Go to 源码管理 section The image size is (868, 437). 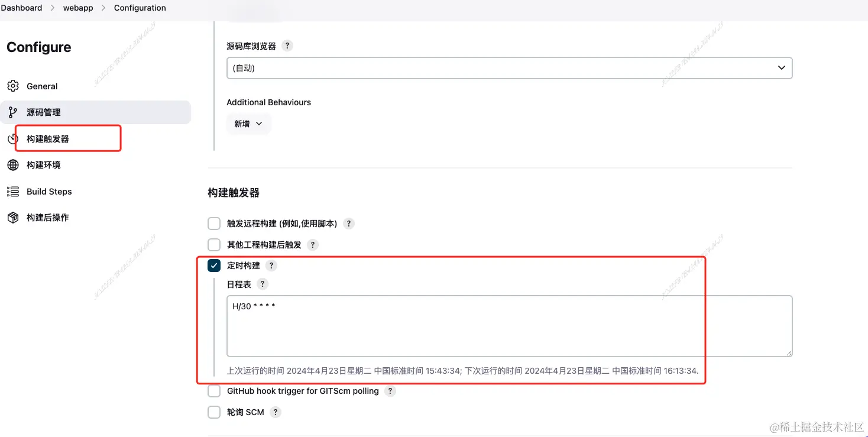[95, 112]
